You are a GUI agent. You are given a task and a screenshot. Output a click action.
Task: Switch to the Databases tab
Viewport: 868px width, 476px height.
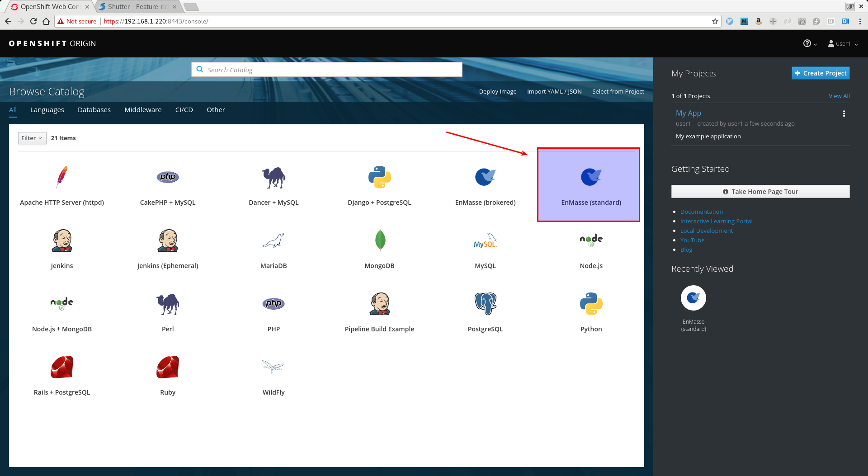[94, 110]
